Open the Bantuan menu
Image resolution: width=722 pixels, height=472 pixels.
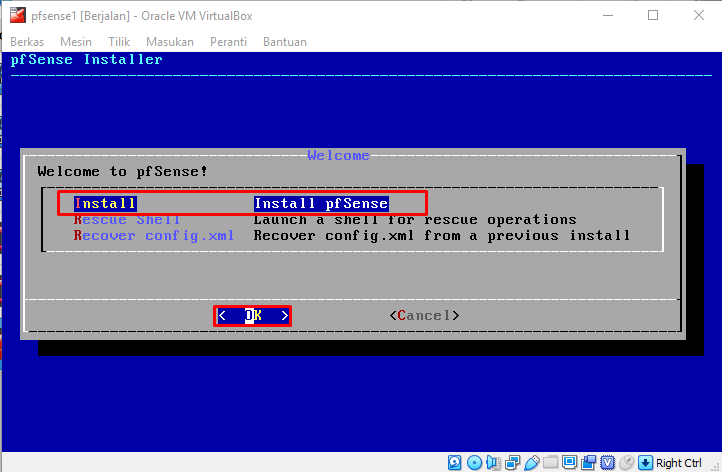285,42
